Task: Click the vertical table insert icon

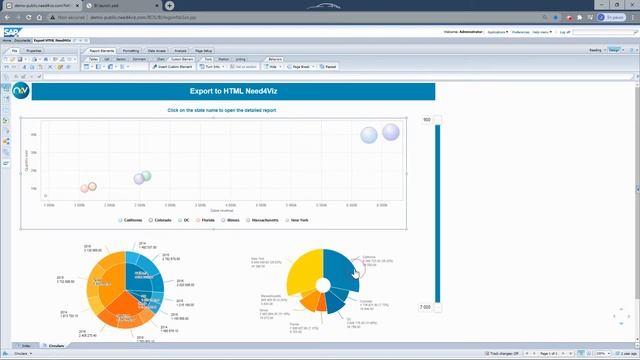Action: (x=87, y=67)
